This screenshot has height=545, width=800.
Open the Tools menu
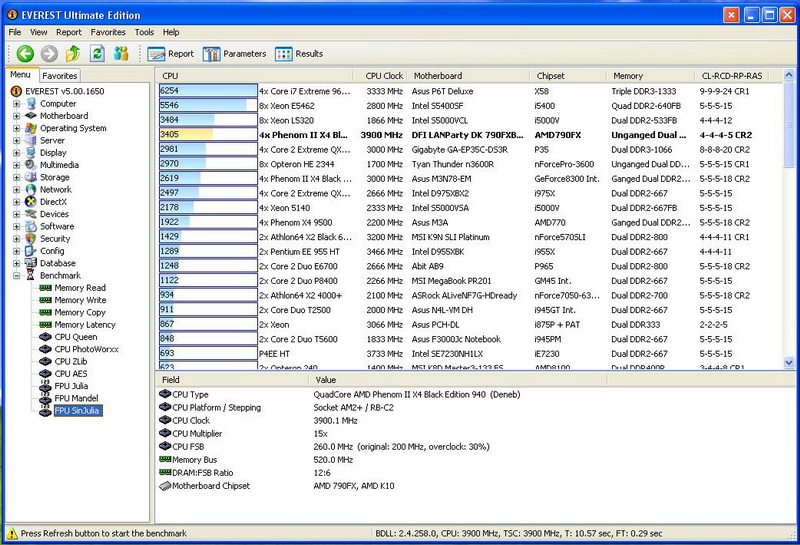(144, 32)
